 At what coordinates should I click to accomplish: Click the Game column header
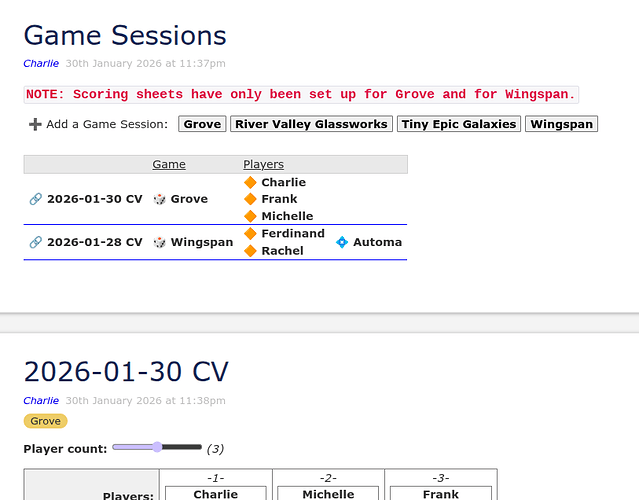(x=168, y=164)
